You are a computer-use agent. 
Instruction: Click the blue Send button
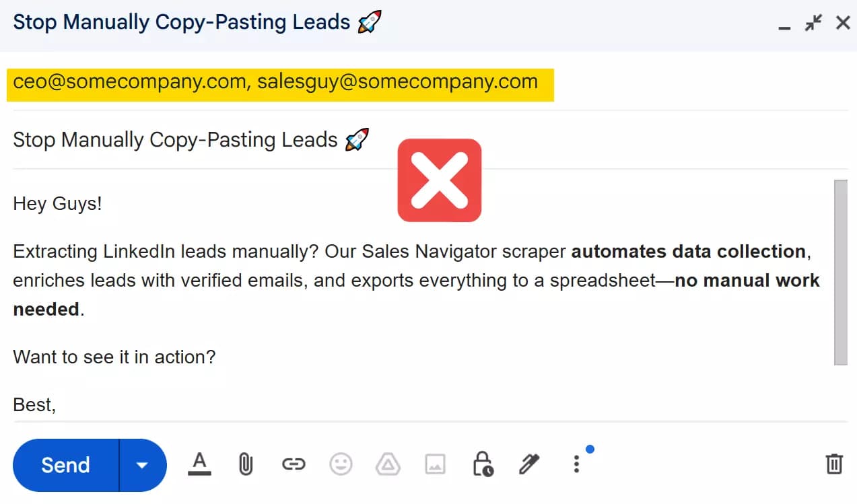pos(66,465)
